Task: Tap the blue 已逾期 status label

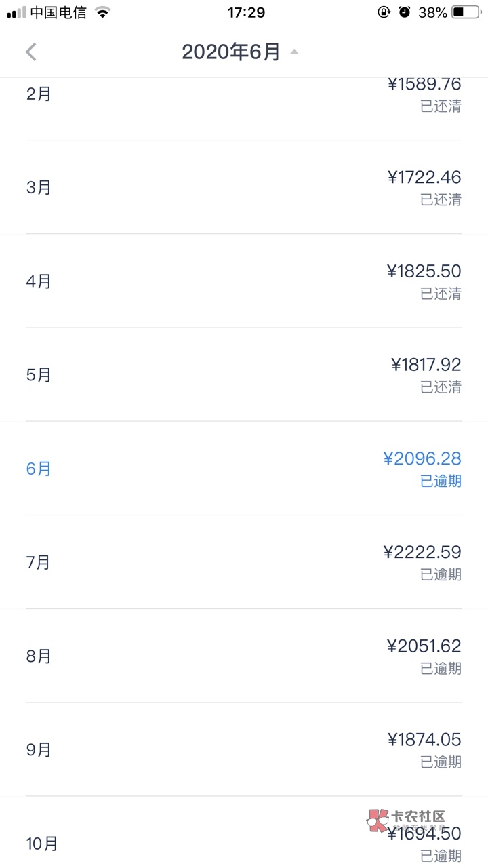Action: 441,481
